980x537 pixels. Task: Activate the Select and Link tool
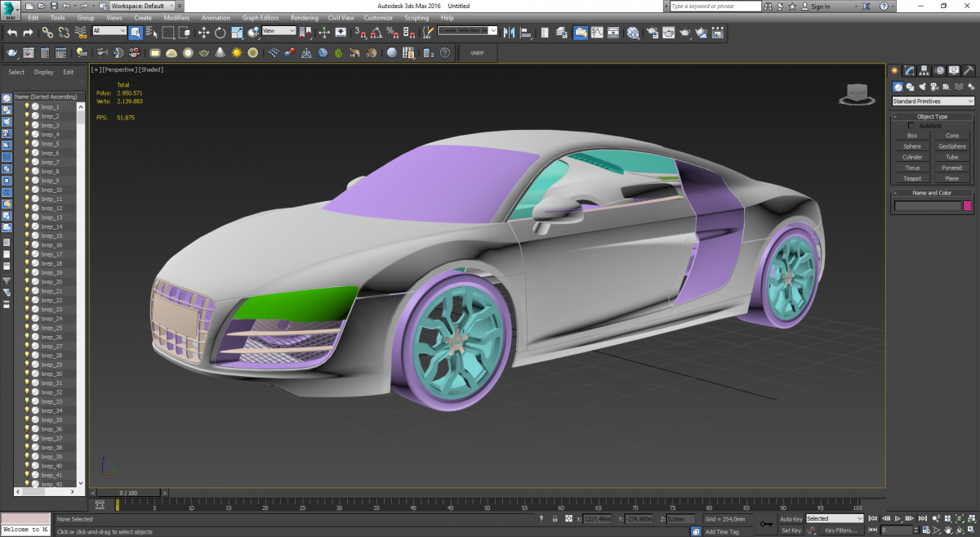47,33
